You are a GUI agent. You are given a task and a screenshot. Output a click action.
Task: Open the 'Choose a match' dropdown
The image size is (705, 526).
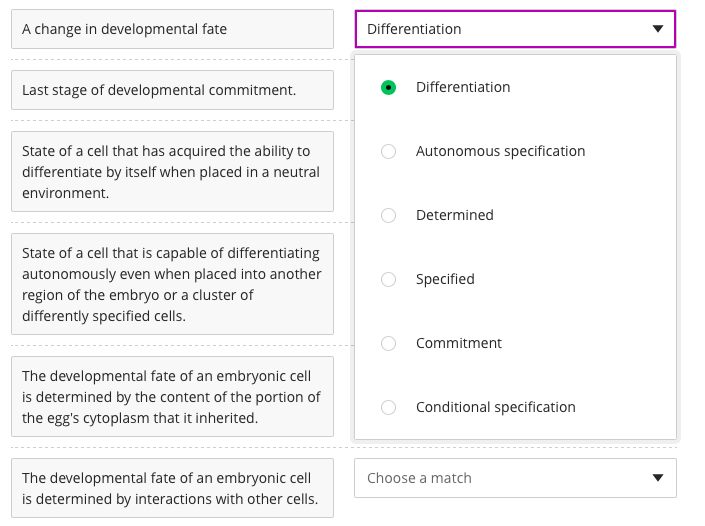(x=500, y=478)
